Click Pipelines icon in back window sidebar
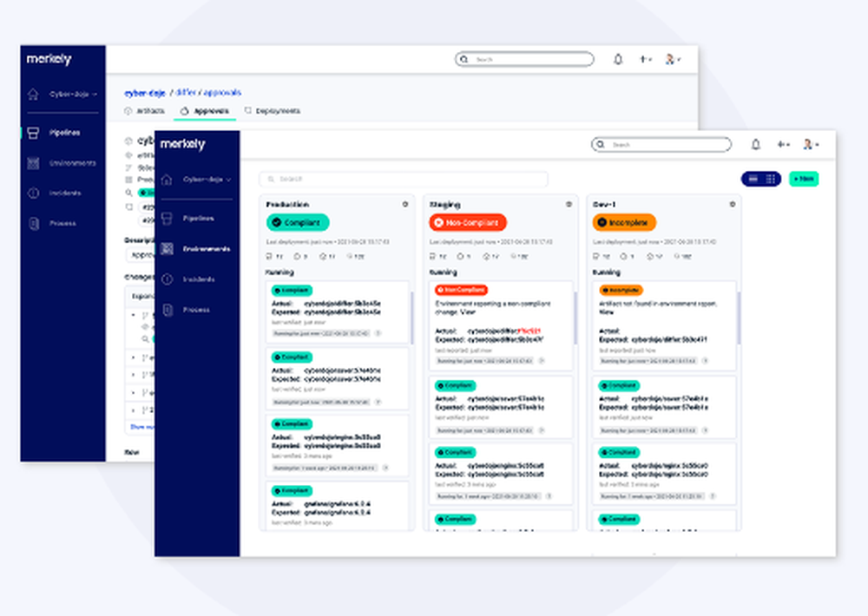This screenshot has height=616, width=868. 33,133
